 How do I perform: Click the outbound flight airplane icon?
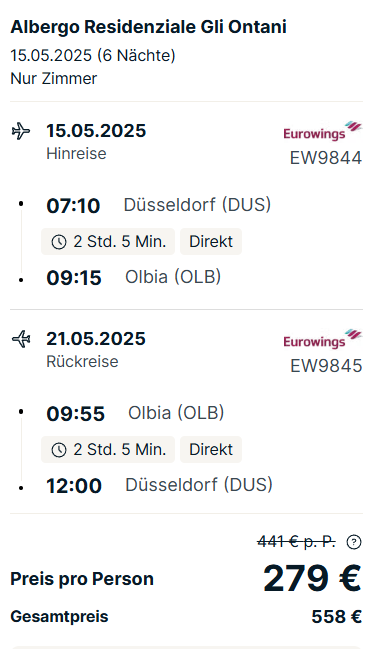point(21,131)
